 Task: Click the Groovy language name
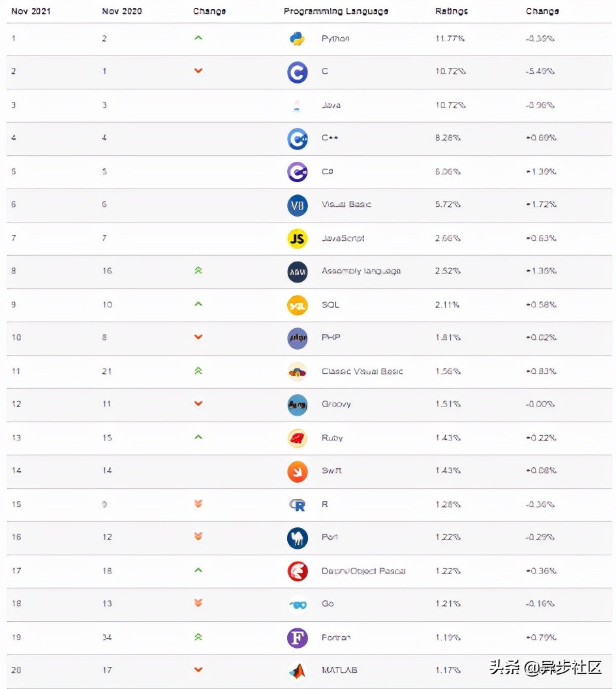[x=336, y=405]
